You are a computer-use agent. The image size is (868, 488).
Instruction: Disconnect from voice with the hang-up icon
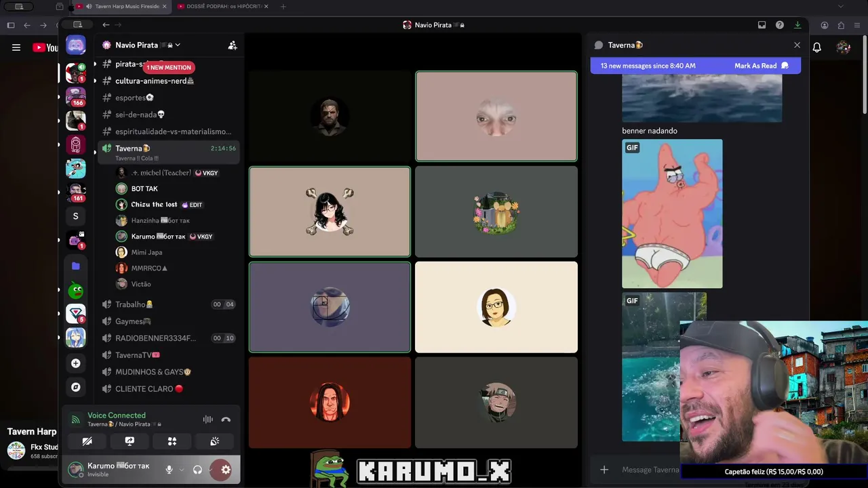tap(226, 420)
